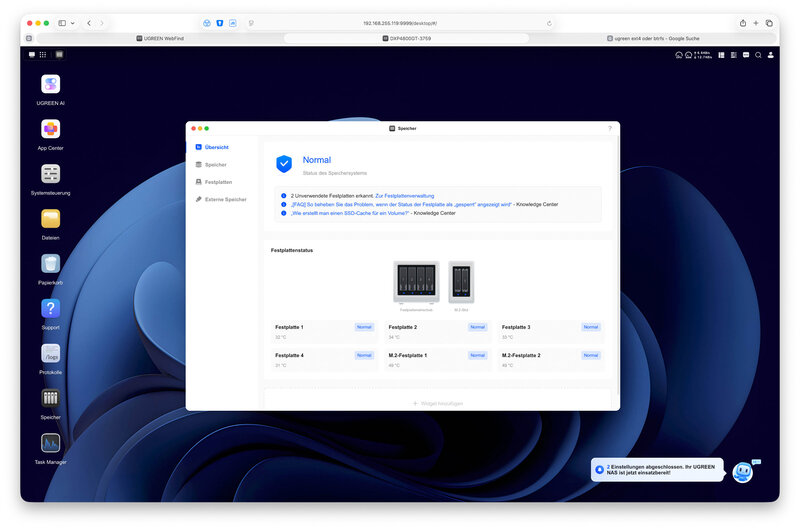This screenshot has width=800, height=529.
Task: Open Systemsteuerung desktop icon
Action: tap(50, 174)
